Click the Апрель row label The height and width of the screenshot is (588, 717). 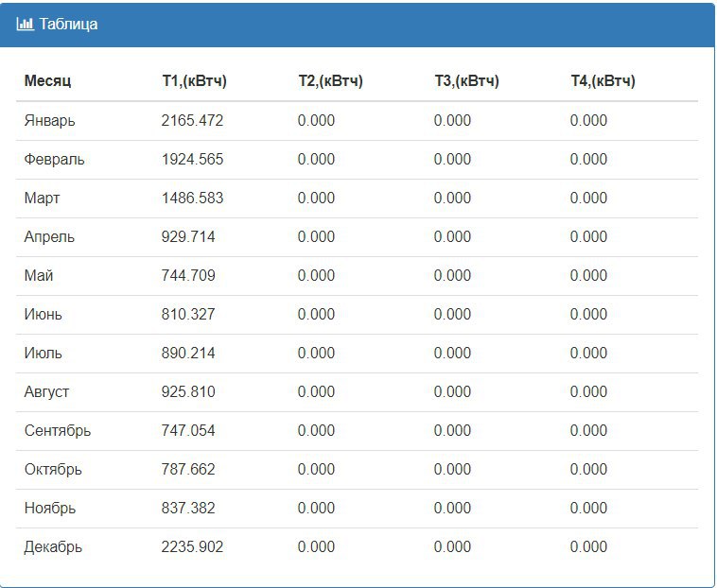[x=49, y=237]
